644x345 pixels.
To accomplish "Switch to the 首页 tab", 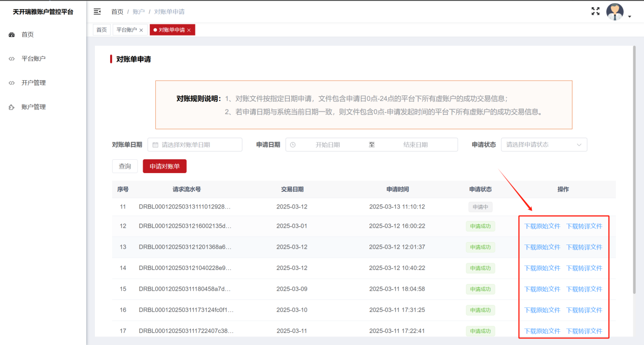I will pyautogui.click(x=102, y=30).
